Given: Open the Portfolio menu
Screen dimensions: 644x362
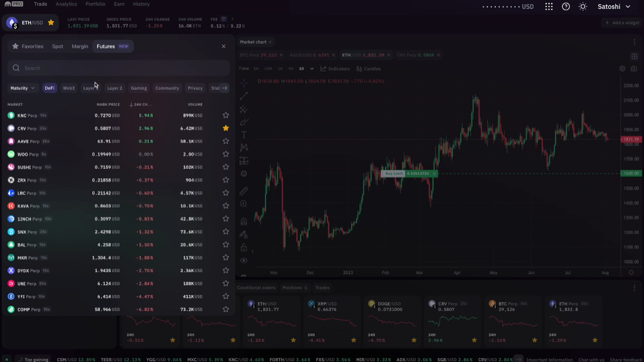Looking at the screenshot, I should 95,4.
